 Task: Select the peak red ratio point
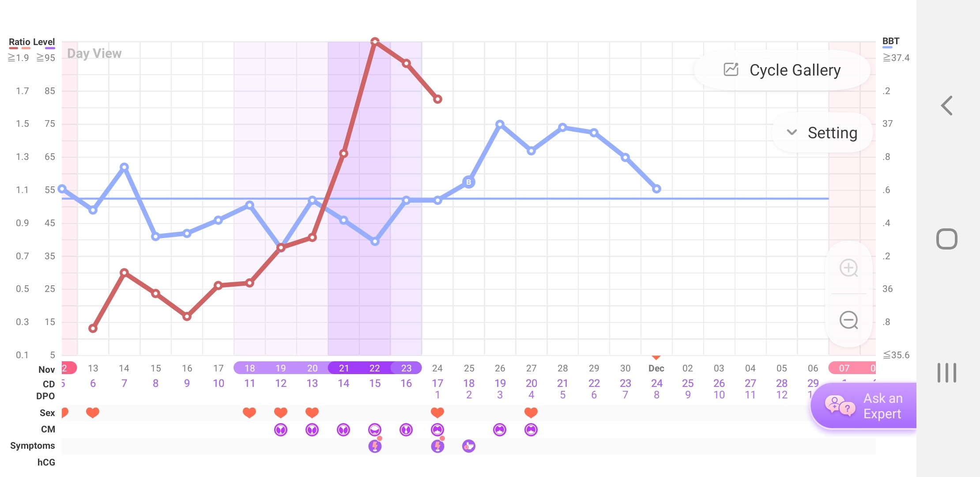tap(375, 42)
